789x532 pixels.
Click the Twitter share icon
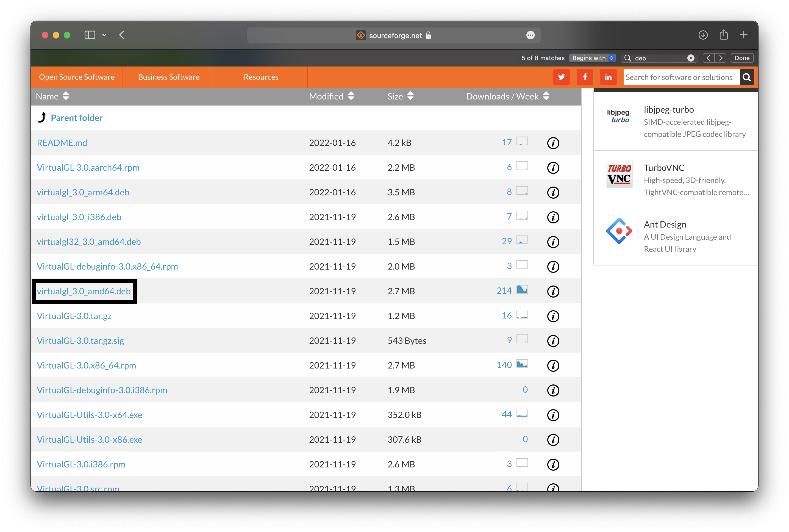tap(561, 77)
